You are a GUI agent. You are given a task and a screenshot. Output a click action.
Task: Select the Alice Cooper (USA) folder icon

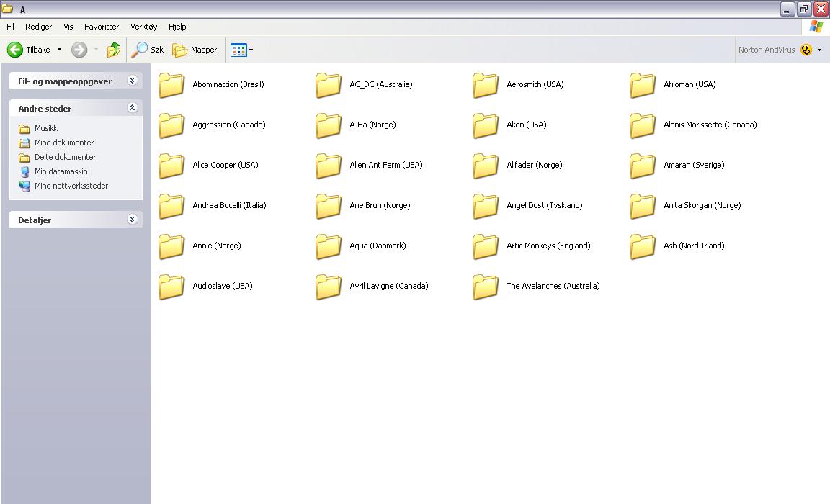(171, 166)
